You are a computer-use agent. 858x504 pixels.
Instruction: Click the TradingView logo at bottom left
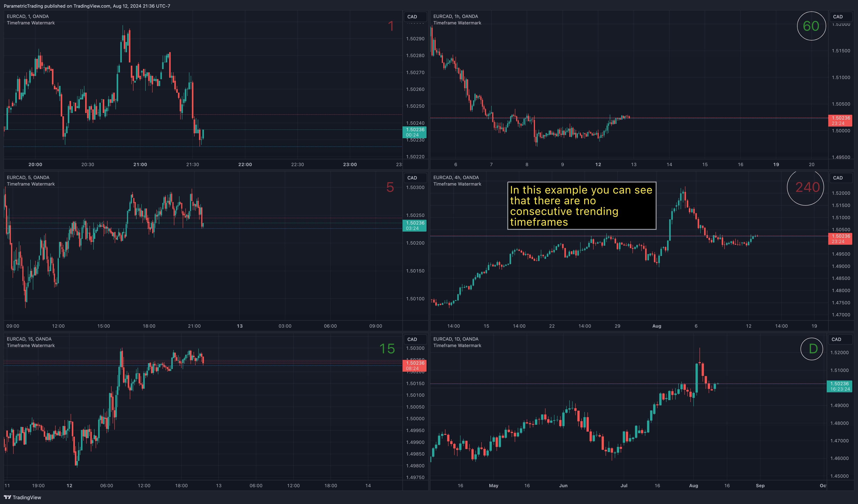(x=23, y=497)
